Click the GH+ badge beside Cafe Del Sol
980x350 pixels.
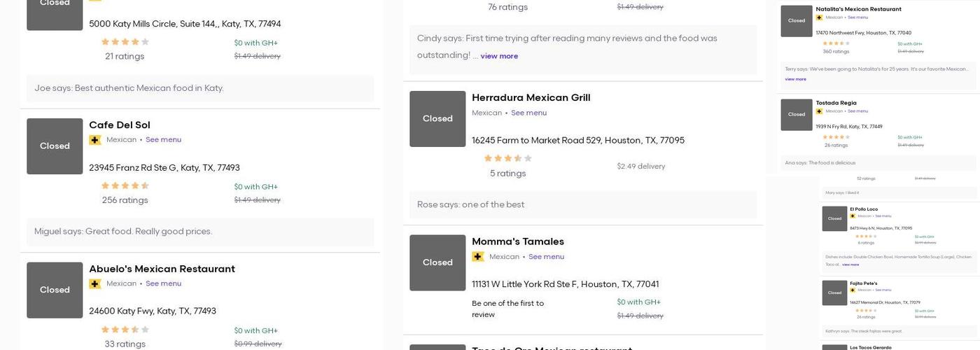tap(95, 140)
